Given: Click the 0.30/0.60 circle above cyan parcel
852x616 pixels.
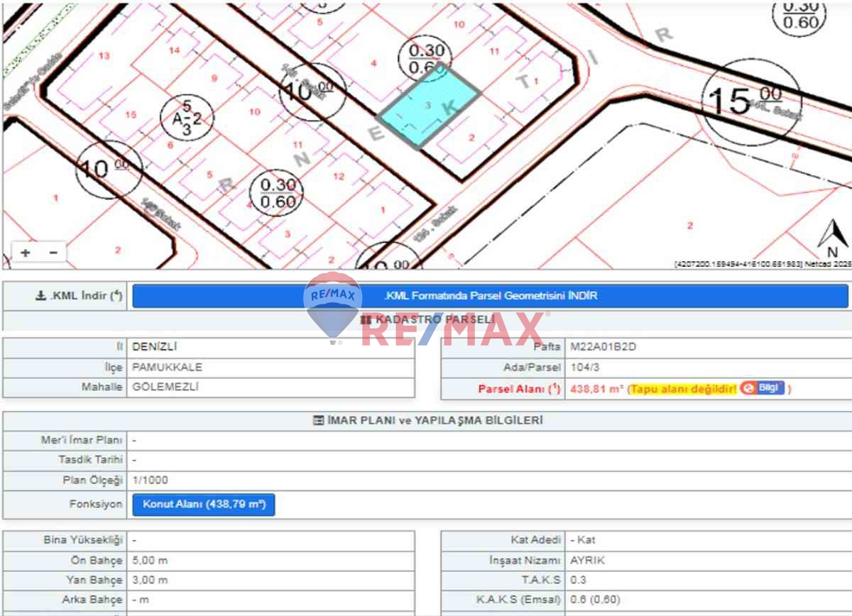Looking at the screenshot, I should (x=426, y=58).
